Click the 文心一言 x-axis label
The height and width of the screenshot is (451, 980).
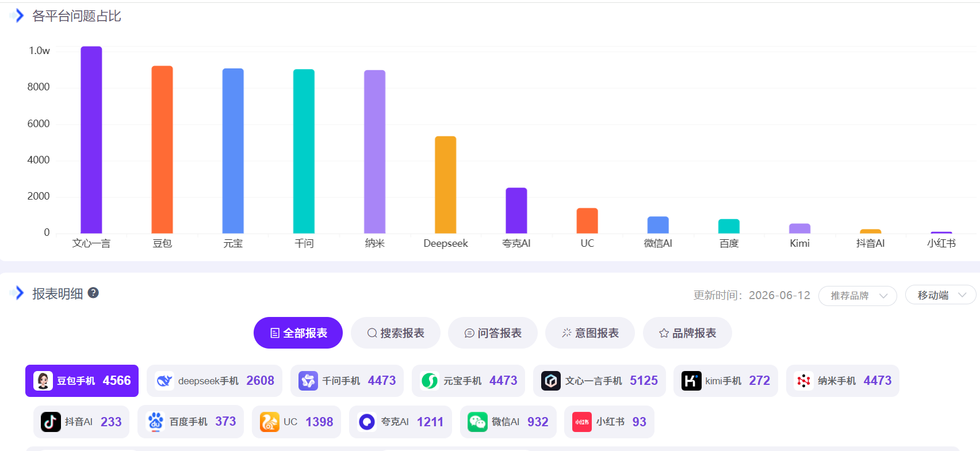91,243
